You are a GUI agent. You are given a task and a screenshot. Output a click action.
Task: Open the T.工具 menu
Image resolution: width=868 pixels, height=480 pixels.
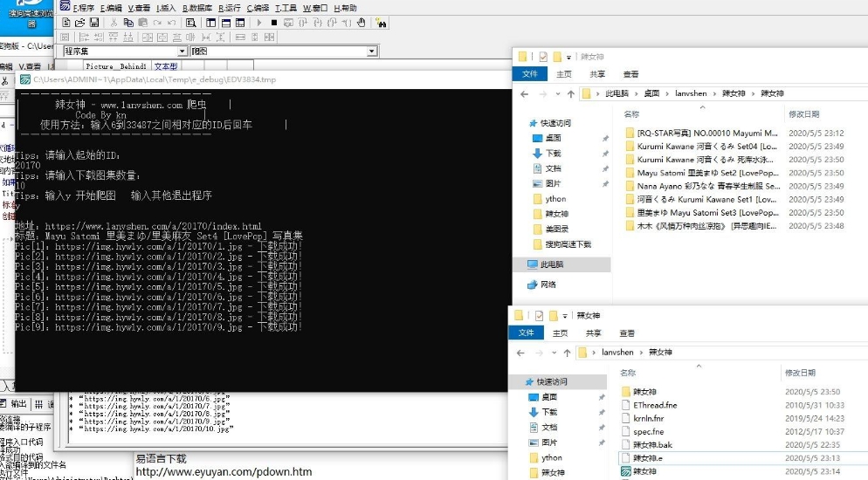(286, 7)
